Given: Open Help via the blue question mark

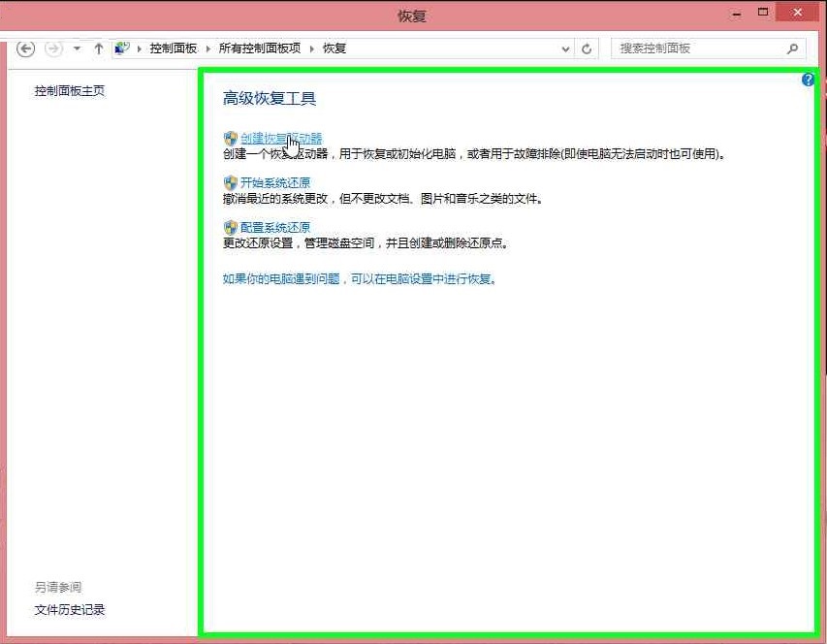Looking at the screenshot, I should pos(808,80).
